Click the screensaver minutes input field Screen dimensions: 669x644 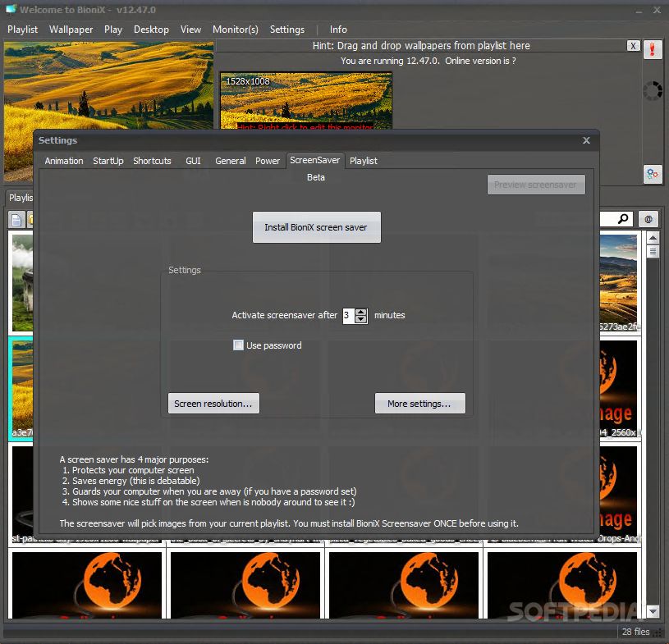(x=349, y=316)
